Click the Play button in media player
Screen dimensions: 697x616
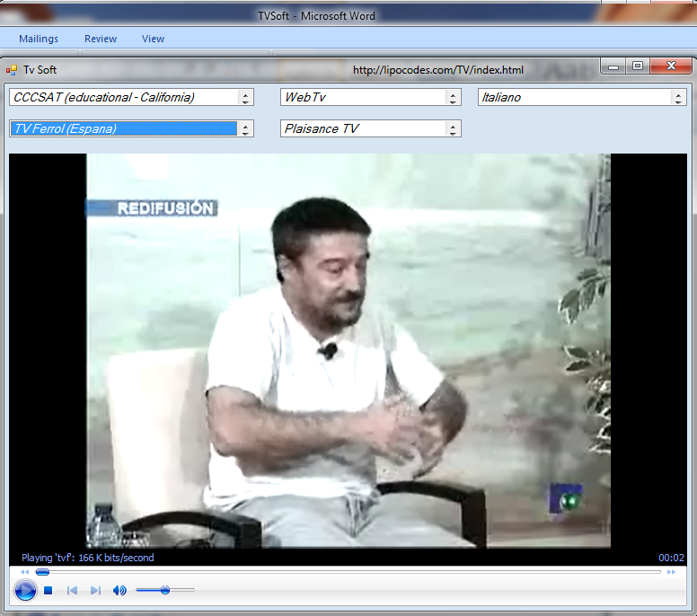point(25,590)
